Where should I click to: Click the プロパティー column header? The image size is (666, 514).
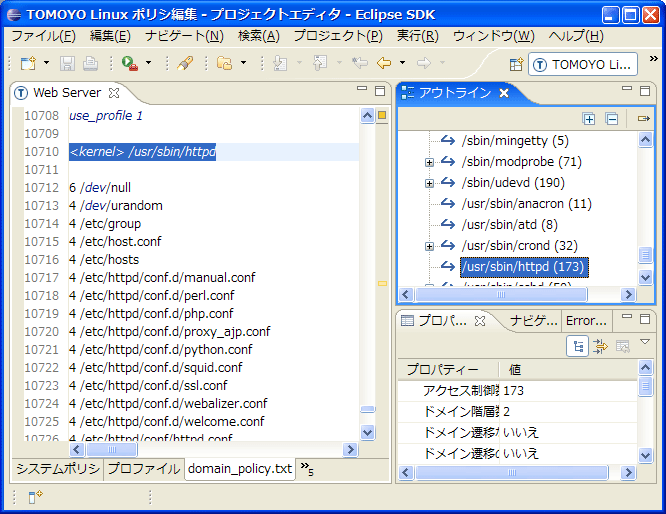pyautogui.click(x=448, y=370)
